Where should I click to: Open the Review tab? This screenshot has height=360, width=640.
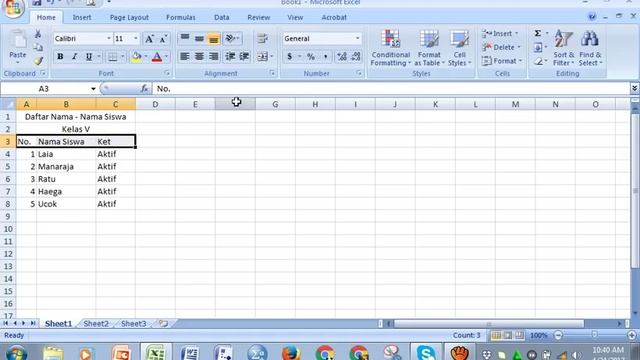[x=258, y=18]
